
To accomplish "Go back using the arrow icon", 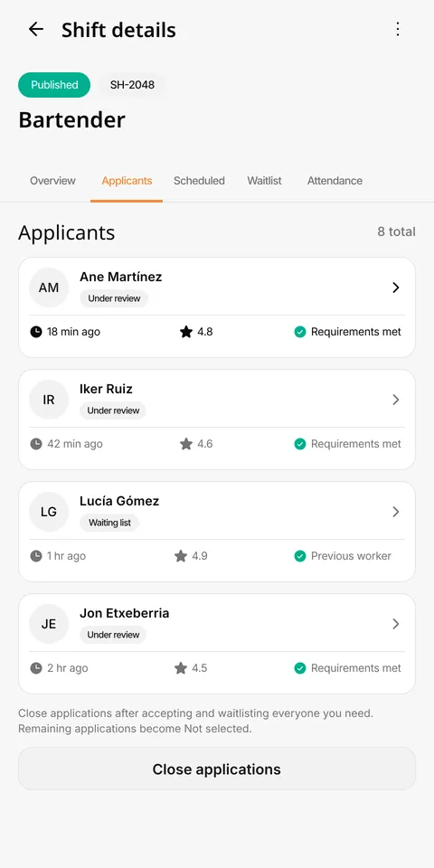I will (36, 29).
